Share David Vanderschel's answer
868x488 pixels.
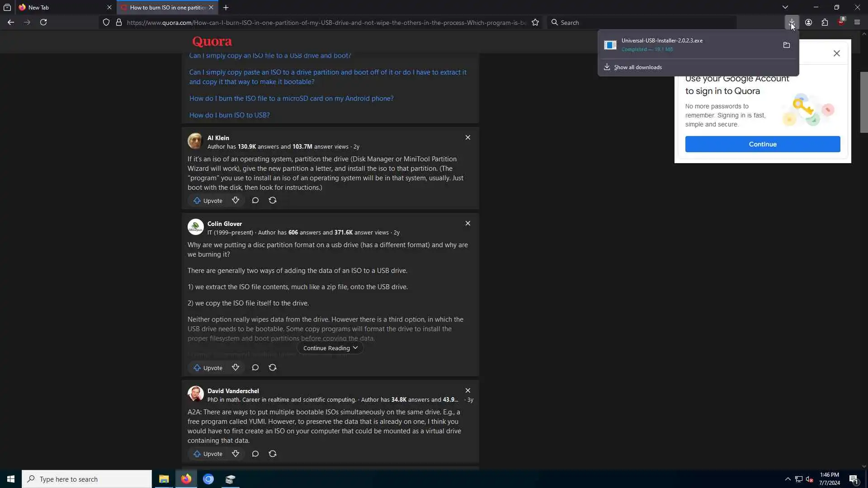tap(272, 453)
